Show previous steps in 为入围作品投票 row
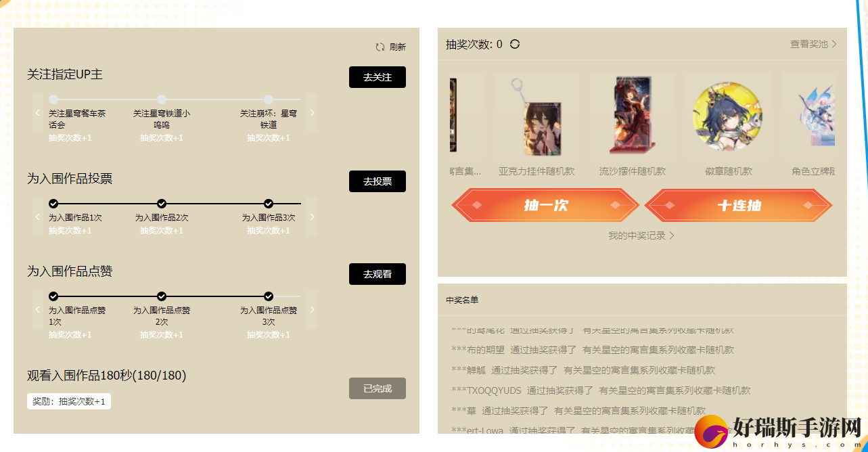The image size is (868, 452). point(37,217)
